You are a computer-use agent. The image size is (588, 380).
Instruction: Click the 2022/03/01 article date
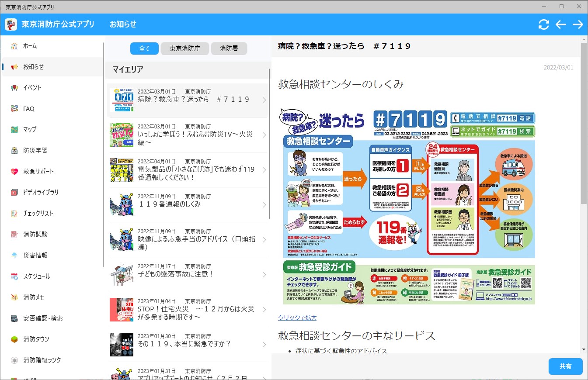pos(558,67)
